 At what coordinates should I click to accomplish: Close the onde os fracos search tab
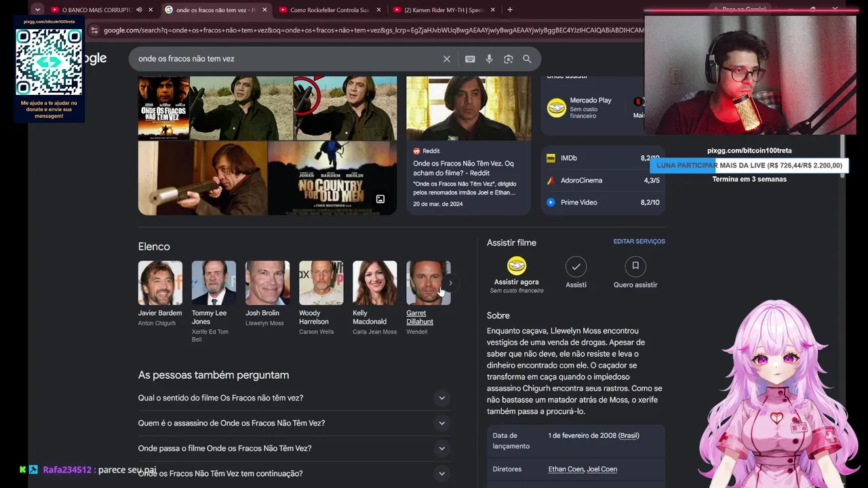click(264, 9)
